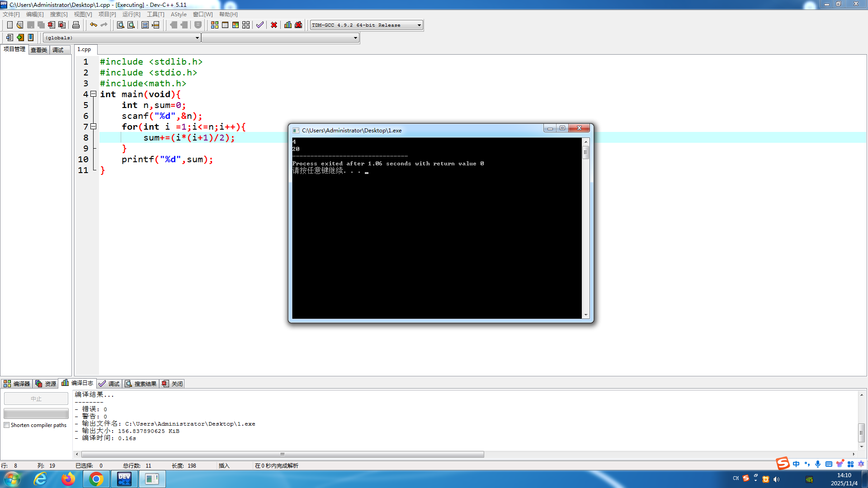868x488 pixels.
Task: Click the Compile icon with colored squares
Action: [215, 25]
